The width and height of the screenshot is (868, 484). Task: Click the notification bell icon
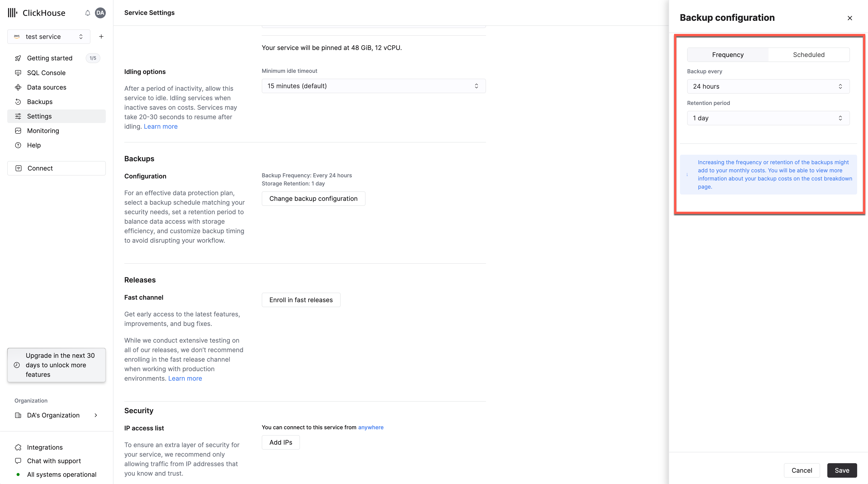(87, 12)
